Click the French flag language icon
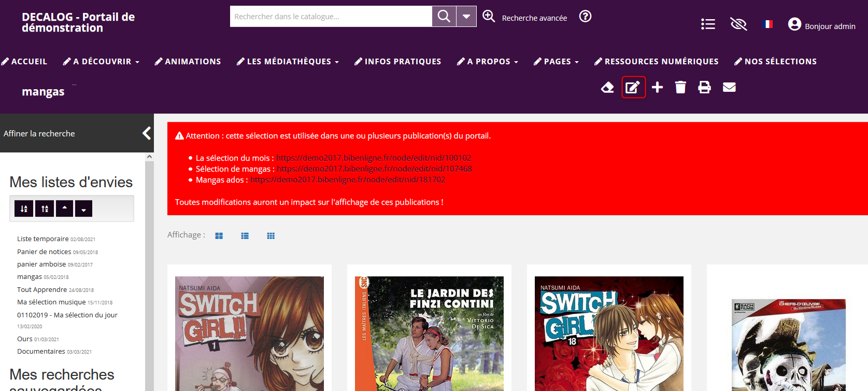868x391 pixels. [768, 24]
